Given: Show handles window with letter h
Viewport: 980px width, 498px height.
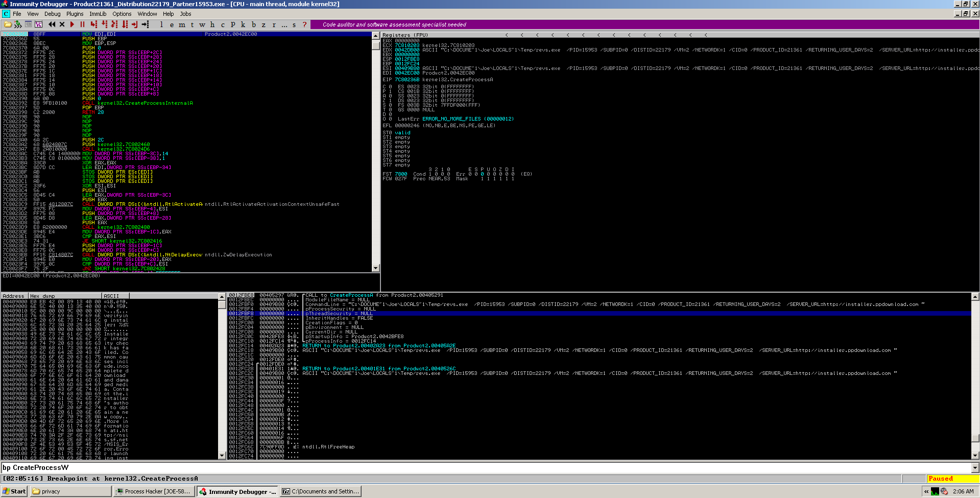Looking at the screenshot, I should click(212, 25).
